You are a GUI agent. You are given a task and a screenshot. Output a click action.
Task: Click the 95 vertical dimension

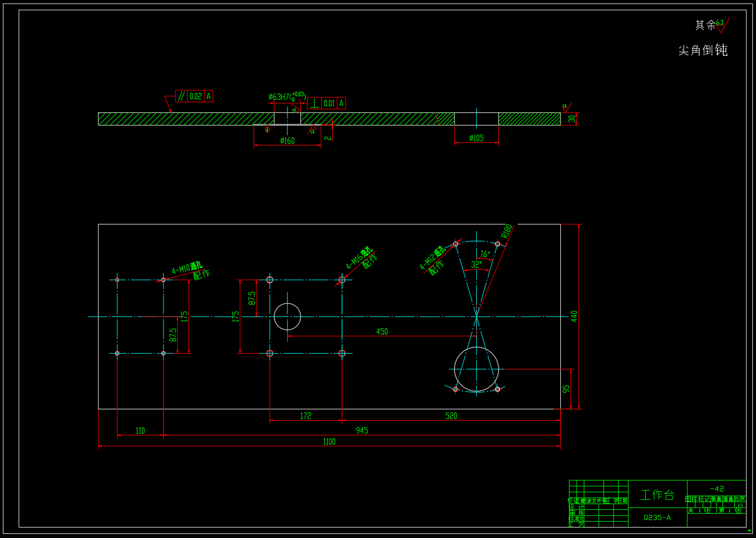coord(566,389)
